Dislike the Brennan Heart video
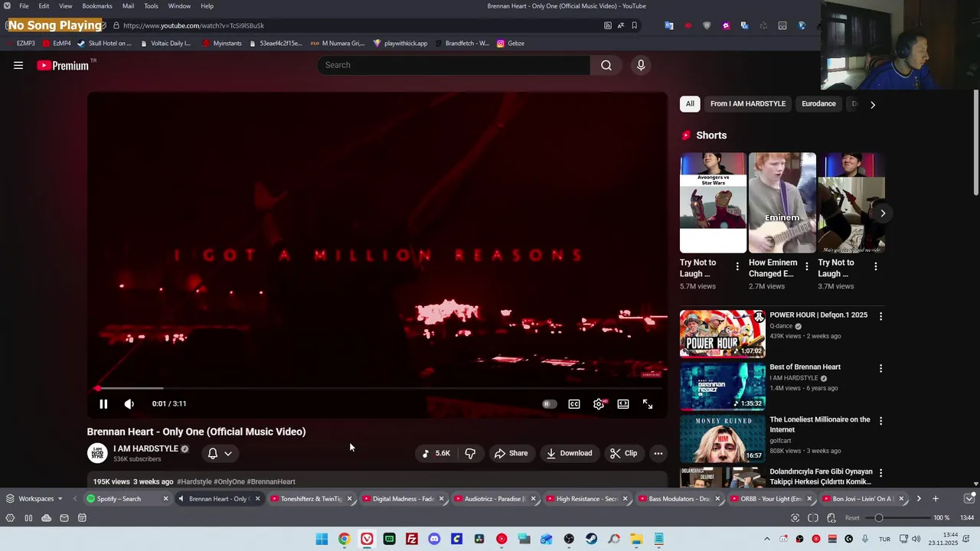Viewport: 980px width, 551px height. point(470,453)
